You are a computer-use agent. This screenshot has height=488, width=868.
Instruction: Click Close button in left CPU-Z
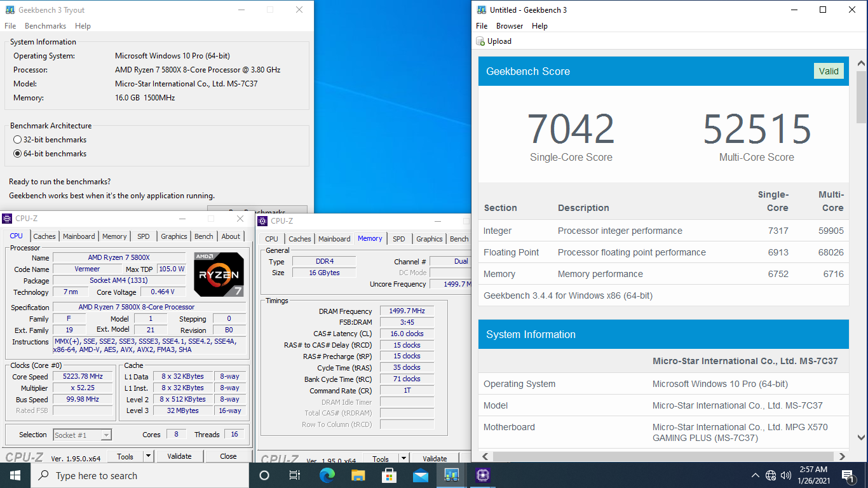[x=228, y=456]
